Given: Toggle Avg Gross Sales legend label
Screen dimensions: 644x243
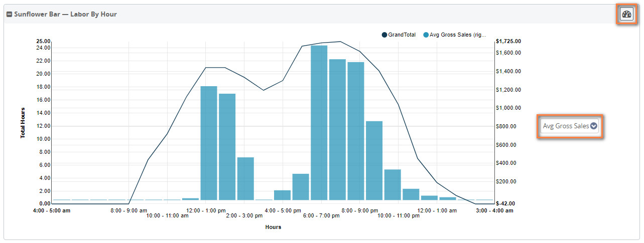Looking at the screenshot, I should click(458, 35).
